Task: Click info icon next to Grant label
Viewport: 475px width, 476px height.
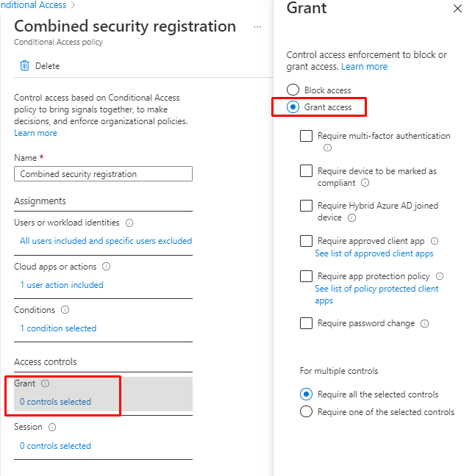Action: 46,383
